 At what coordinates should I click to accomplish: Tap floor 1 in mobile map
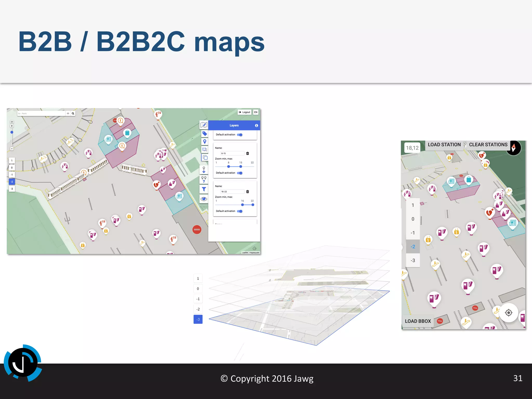point(413,205)
